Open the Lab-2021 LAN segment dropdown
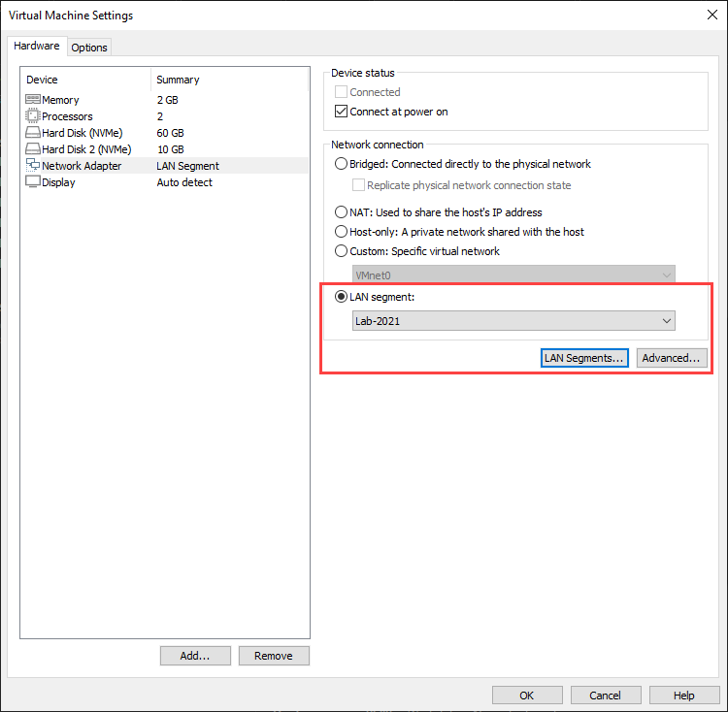728x712 pixels. [x=513, y=320]
